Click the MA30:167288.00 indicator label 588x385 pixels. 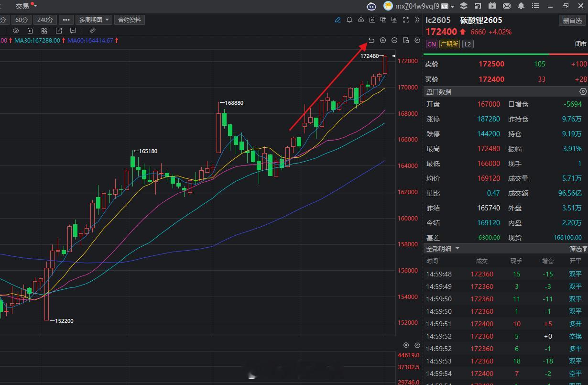37,41
